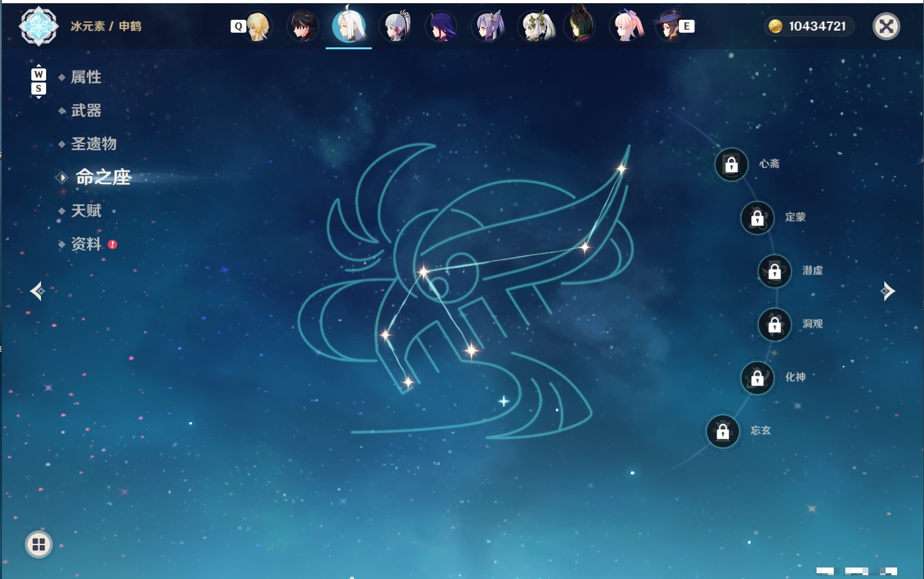This screenshot has width=924, height=579.
Task: Select the highlighted Shenhe portrait
Action: tap(349, 25)
